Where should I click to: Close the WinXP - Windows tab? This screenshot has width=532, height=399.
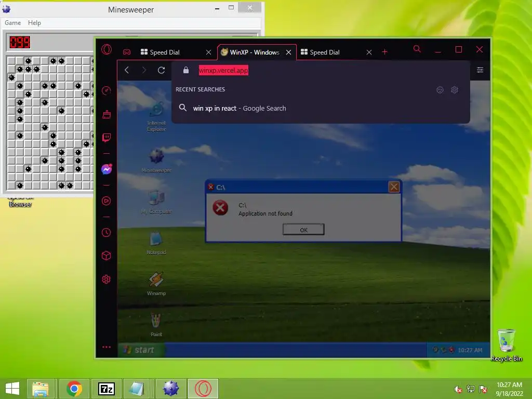[288, 52]
